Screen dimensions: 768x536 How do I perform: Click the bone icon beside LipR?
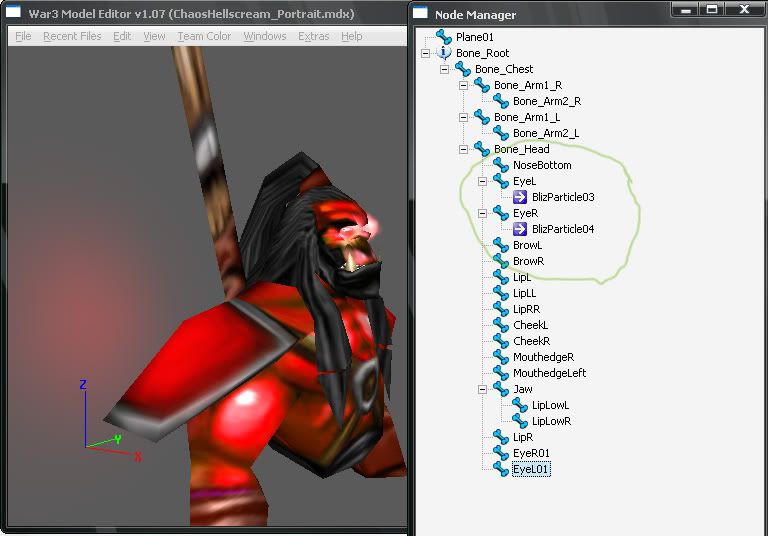pyautogui.click(x=501, y=437)
